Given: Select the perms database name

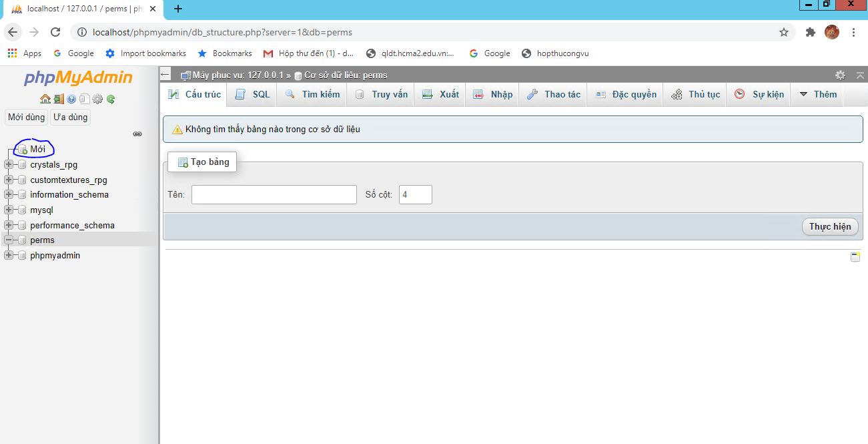Looking at the screenshot, I should (43, 240).
